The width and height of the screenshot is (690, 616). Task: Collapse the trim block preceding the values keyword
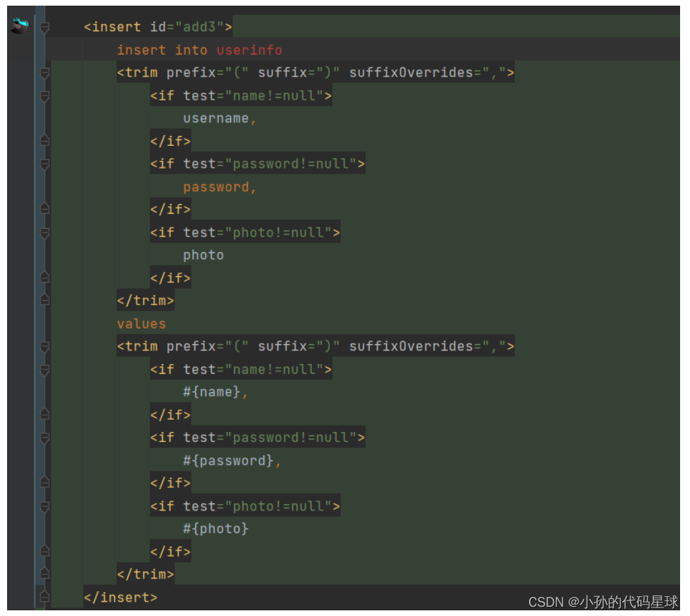pyautogui.click(x=45, y=74)
